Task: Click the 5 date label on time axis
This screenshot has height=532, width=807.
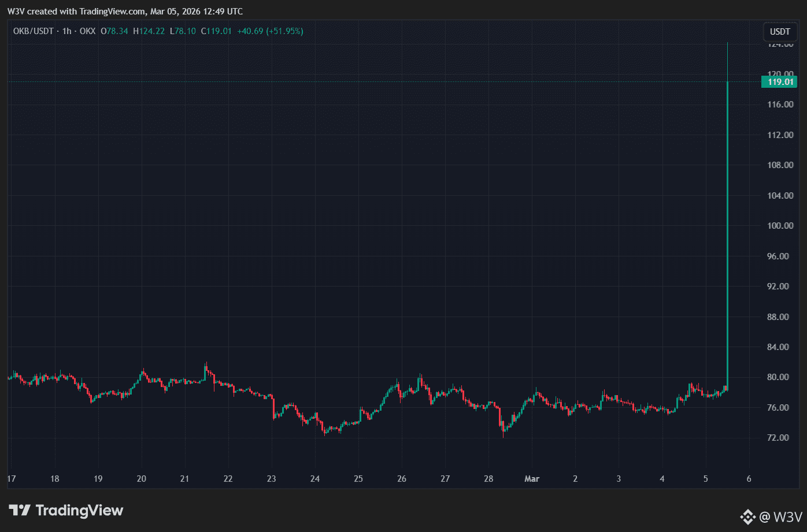Action: pos(706,479)
